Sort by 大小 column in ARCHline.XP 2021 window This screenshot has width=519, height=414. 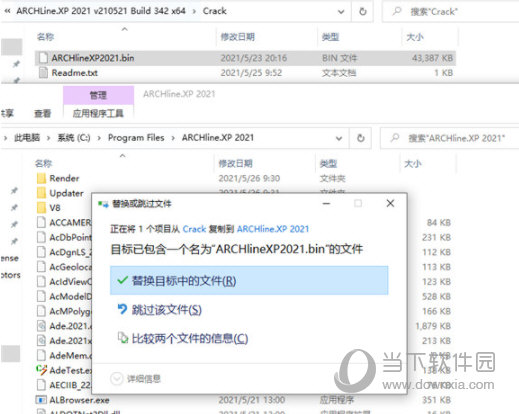tap(412, 164)
